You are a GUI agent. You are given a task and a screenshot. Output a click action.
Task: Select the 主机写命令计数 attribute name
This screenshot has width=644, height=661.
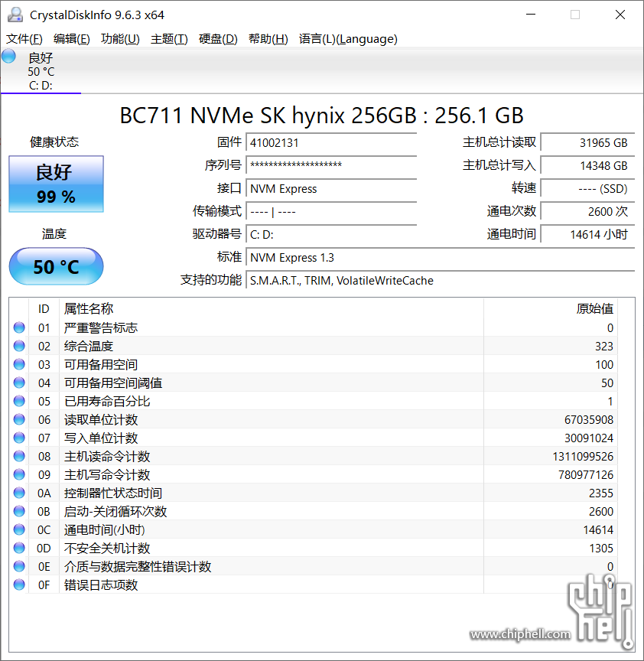point(107,474)
